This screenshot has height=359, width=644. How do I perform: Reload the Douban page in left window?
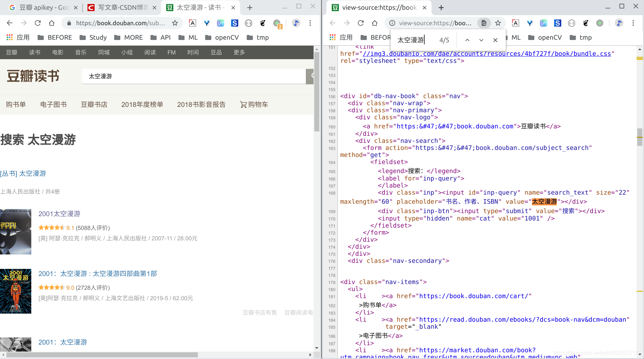point(38,23)
